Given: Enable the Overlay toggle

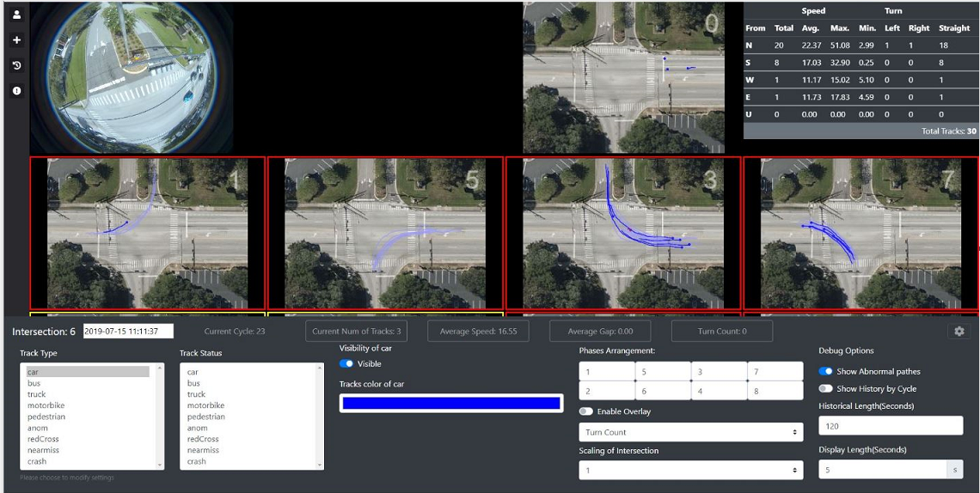Looking at the screenshot, I should tap(586, 411).
